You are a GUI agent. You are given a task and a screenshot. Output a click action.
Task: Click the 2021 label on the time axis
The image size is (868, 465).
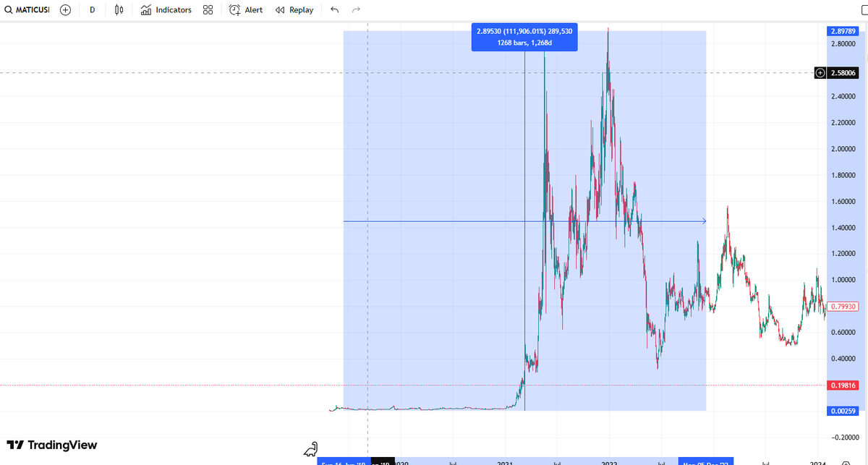504,462
